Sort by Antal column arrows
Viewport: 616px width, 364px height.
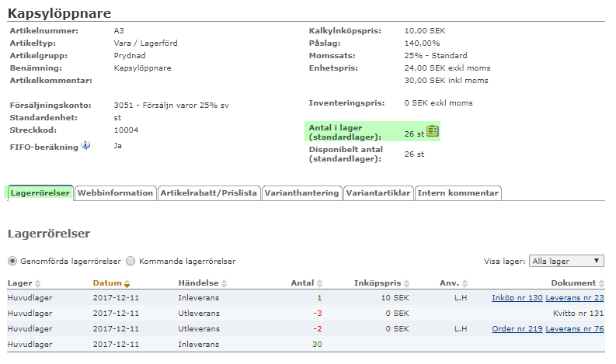pos(318,284)
